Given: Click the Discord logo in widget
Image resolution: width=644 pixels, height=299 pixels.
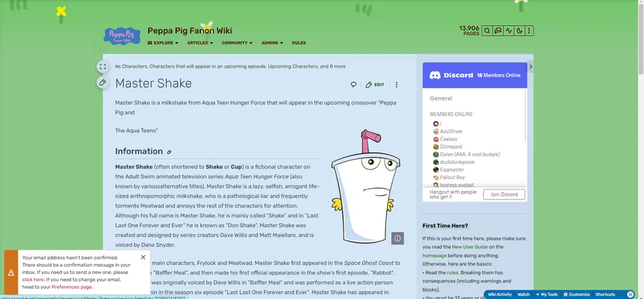Looking at the screenshot, I should pos(452,75).
